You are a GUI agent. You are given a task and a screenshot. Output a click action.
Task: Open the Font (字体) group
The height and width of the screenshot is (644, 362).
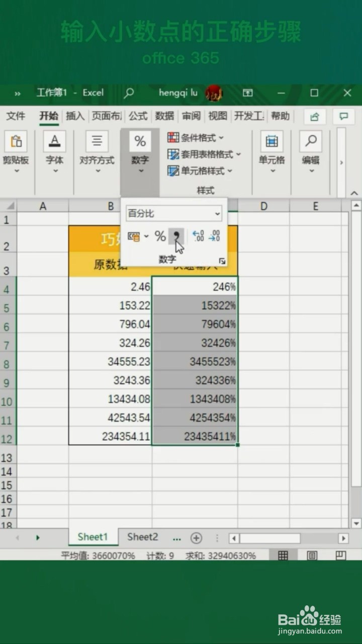54,153
